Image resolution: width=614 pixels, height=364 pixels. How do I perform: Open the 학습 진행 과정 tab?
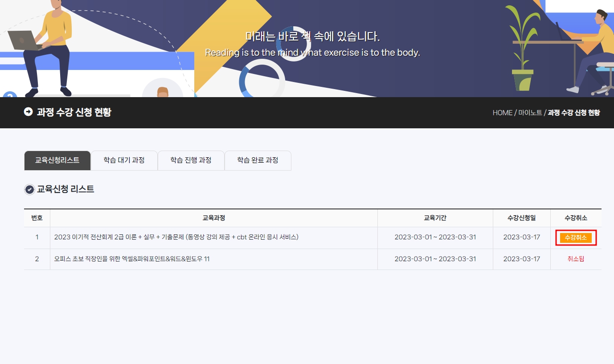pos(191,160)
